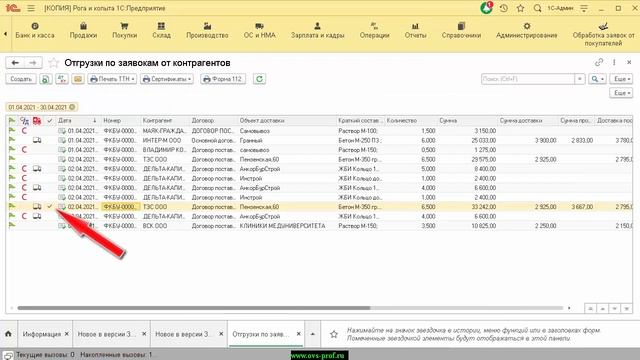Click the КЛИНИКИ МЕДУНИВЕРСИТЕТА cell
This screenshot has height=360, width=640.
[x=287, y=226]
